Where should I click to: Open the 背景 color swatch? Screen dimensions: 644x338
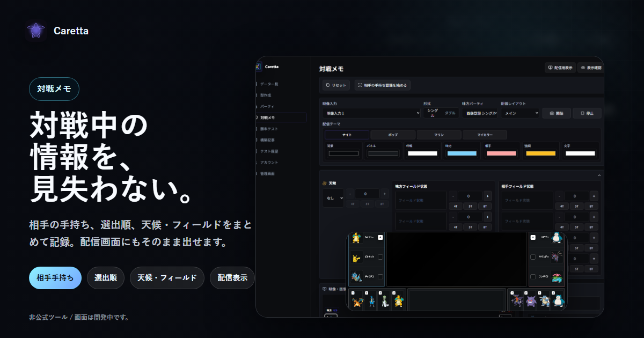343,153
